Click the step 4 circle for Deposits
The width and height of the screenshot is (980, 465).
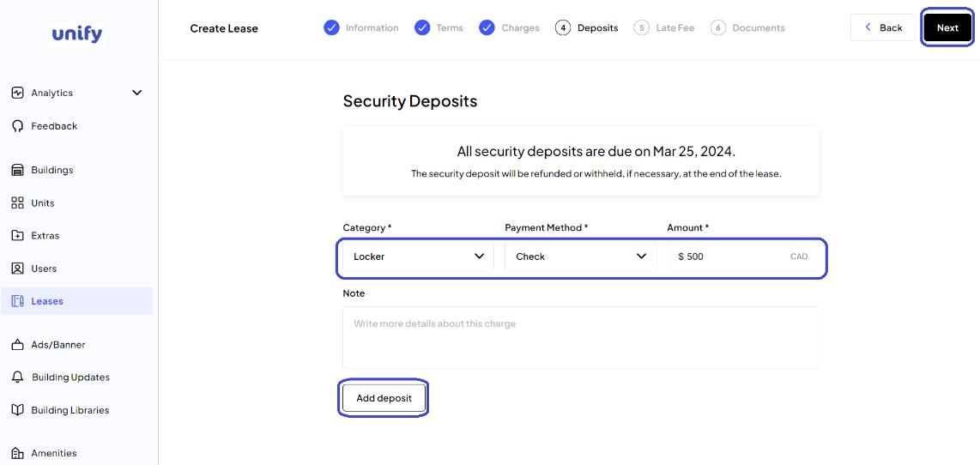pos(562,28)
